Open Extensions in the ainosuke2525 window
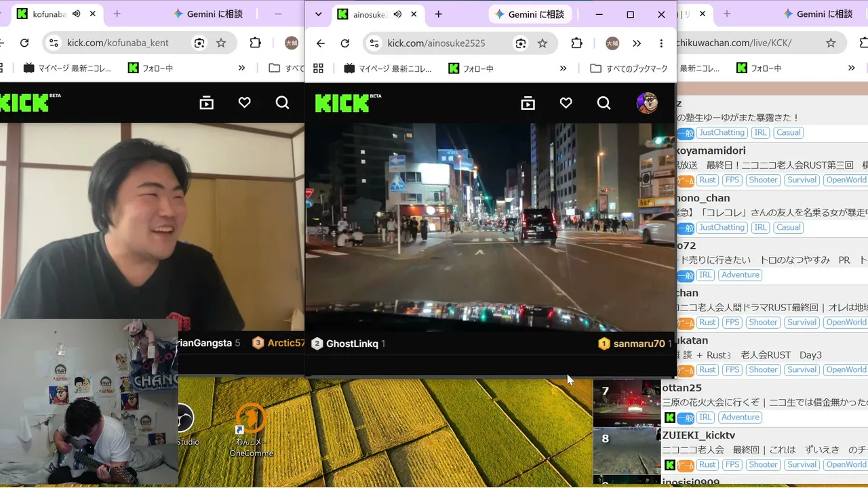The height and width of the screenshot is (488, 868). pos(576,43)
